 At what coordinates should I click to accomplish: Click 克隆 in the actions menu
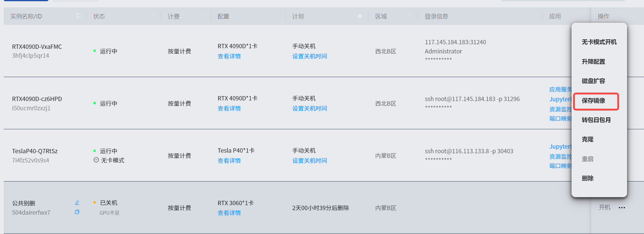pos(587,139)
